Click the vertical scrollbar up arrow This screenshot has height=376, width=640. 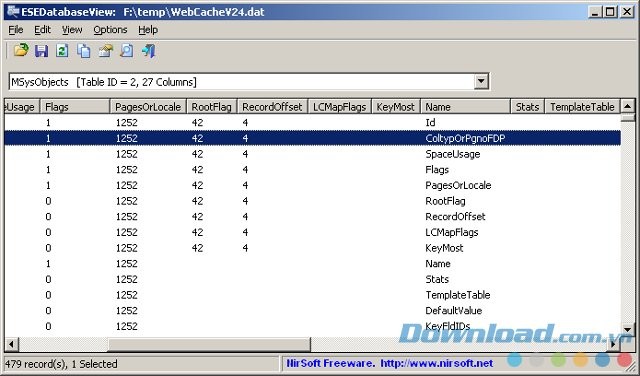click(x=627, y=107)
